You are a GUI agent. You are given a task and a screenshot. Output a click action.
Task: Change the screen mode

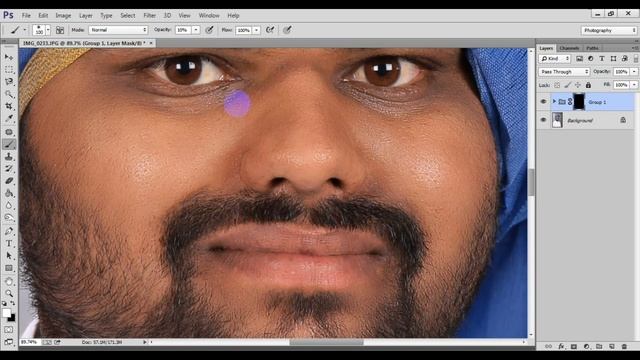(x=9, y=342)
